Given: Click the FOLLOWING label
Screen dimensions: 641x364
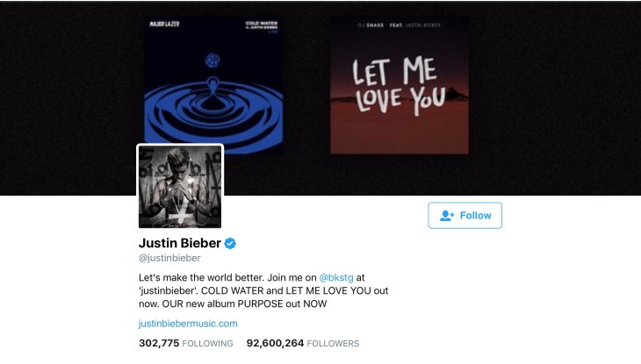Looking at the screenshot, I should 208,344.
